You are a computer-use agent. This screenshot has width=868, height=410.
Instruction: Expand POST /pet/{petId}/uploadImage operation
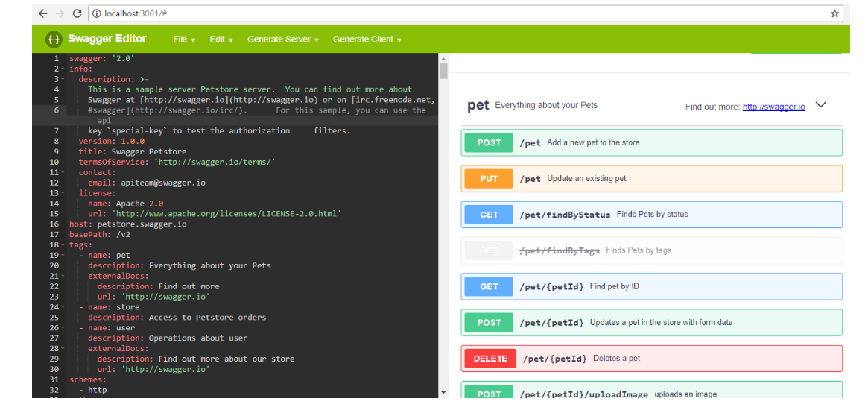[651, 390]
